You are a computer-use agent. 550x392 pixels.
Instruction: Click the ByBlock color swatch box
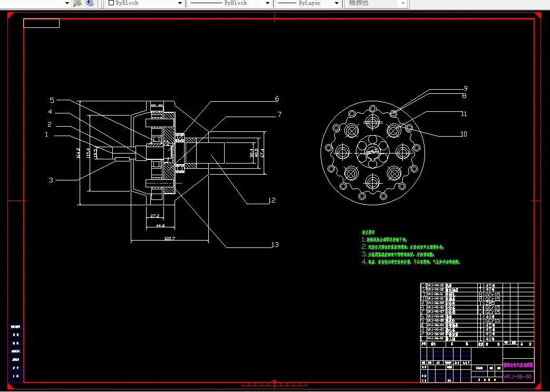[x=111, y=3]
